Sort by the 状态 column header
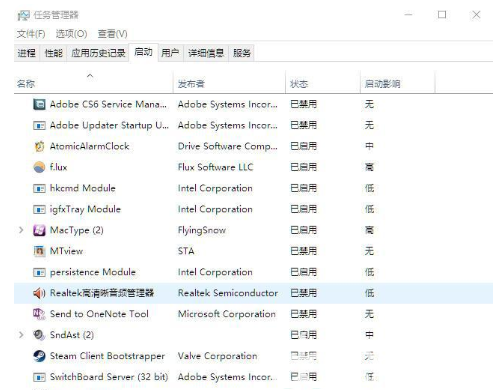500x390 pixels. [x=299, y=84]
